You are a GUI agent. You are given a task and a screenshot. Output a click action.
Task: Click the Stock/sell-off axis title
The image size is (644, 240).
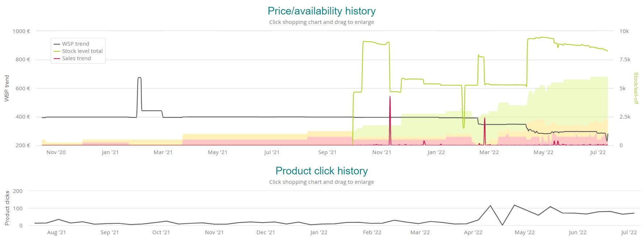636,88
